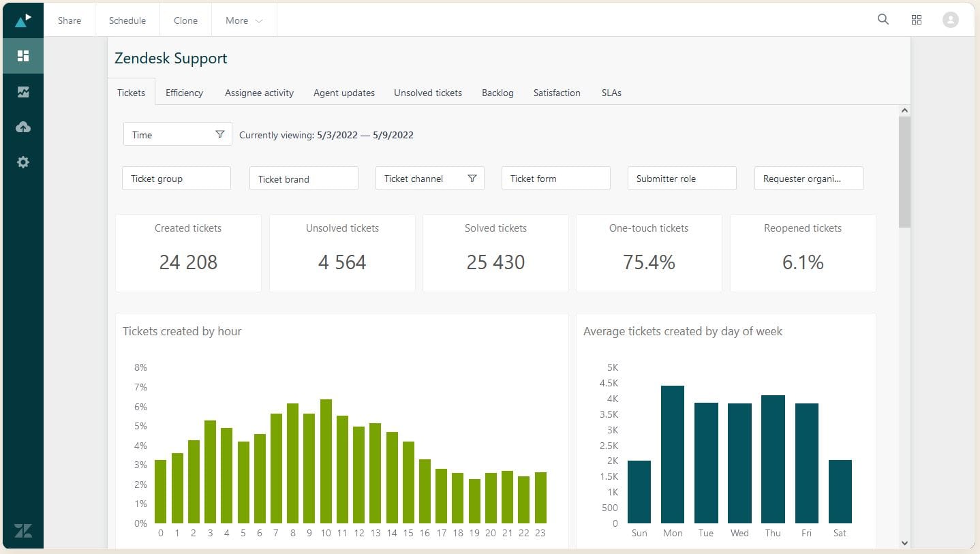Click the Share button

tap(68, 20)
